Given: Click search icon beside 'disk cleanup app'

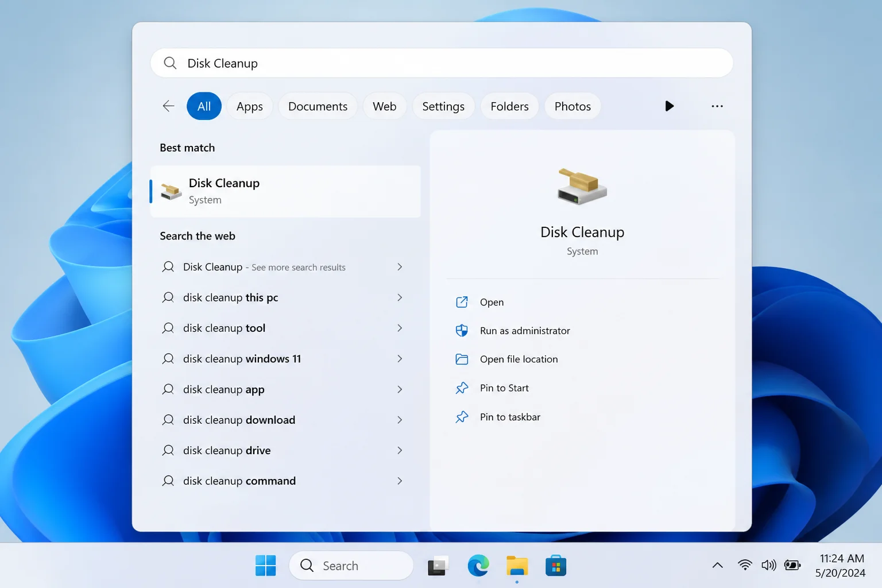Looking at the screenshot, I should [x=168, y=389].
